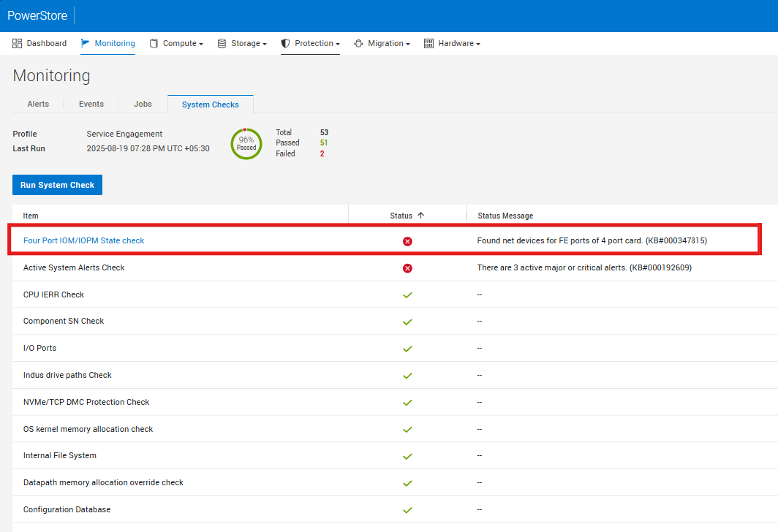The width and height of the screenshot is (778, 532).
Task: Click the Compute icon in navigation
Action: (x=154, y=43)
